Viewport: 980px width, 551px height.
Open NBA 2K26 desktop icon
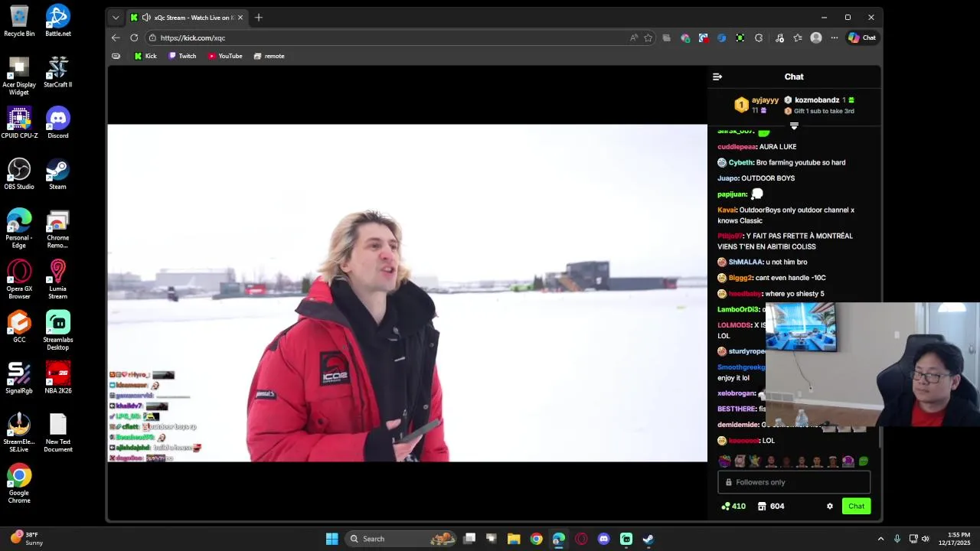[58, 378]
